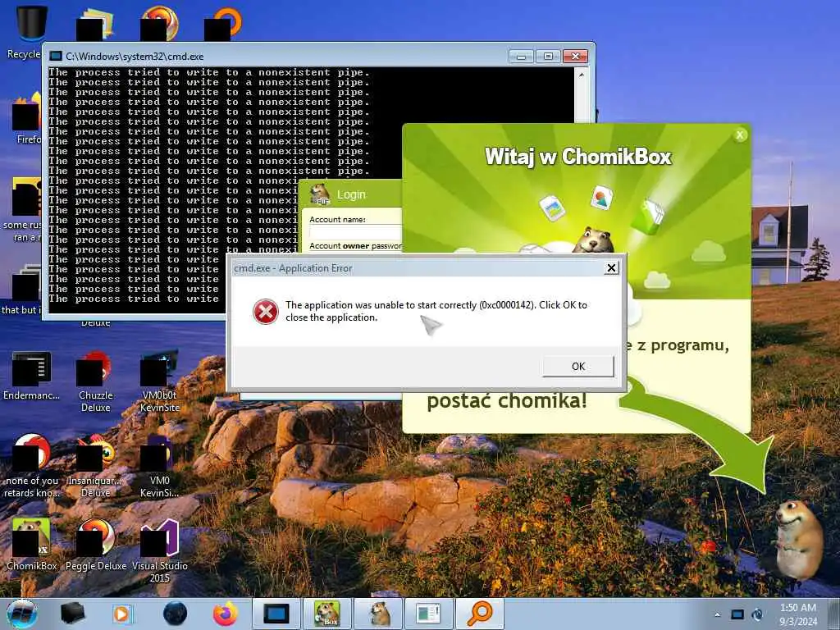Select the Chuzzle Deluxe desktop shortcut
The width and height of the screenshot is (840, 630).
click(x=96, y=381)
